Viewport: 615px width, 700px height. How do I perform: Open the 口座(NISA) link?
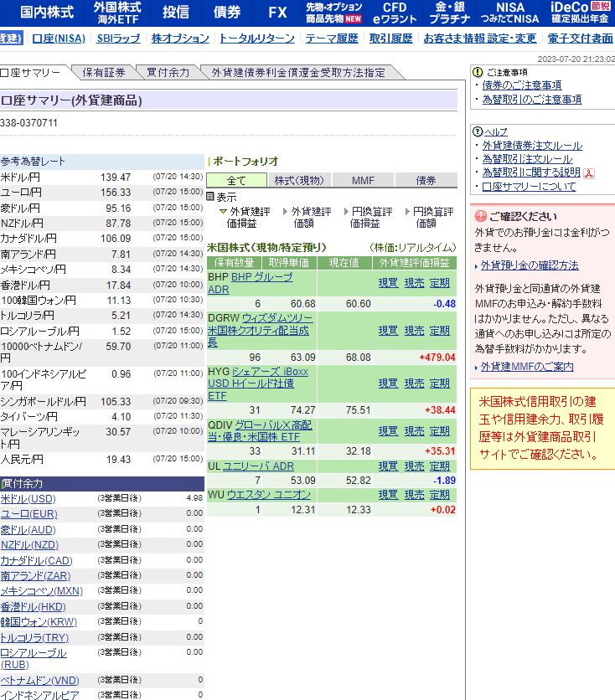click(x=59, y=39)
